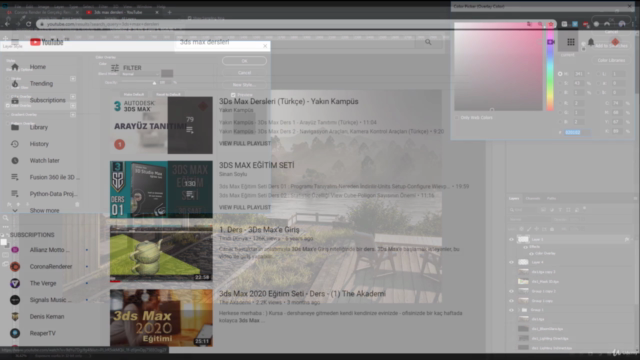640x360 pixels.
Task: Switch to the Channels panel tab
Action: point(533,198)
